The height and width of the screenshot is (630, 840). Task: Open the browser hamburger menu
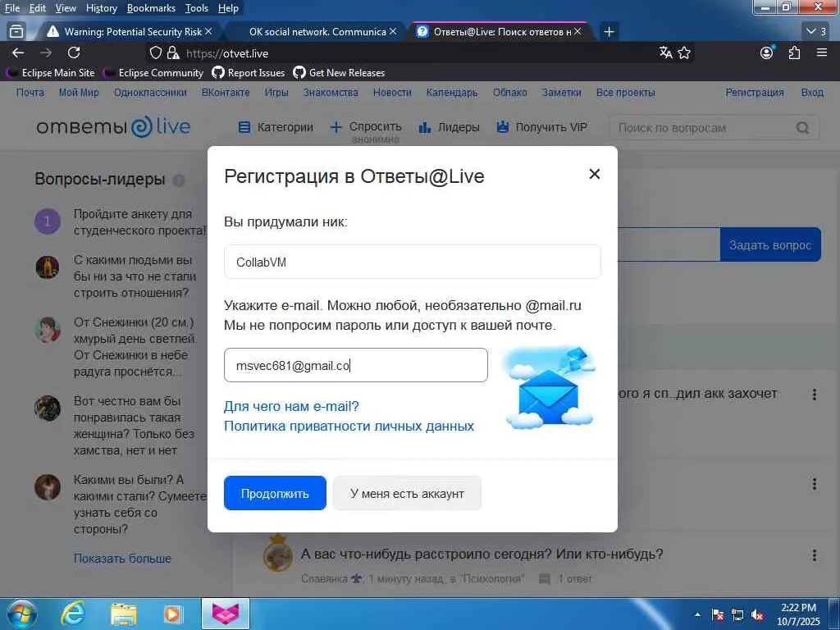tap(822, 52)
